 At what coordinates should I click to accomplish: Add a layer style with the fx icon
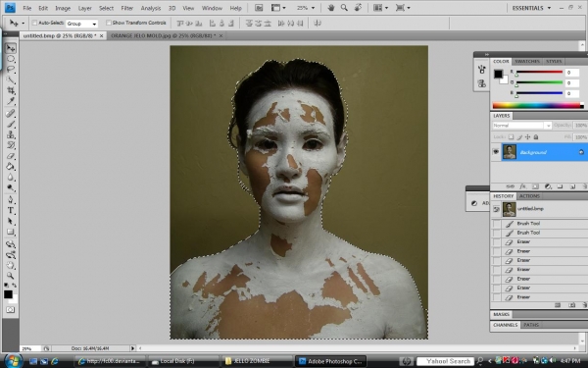coord(522,186)
